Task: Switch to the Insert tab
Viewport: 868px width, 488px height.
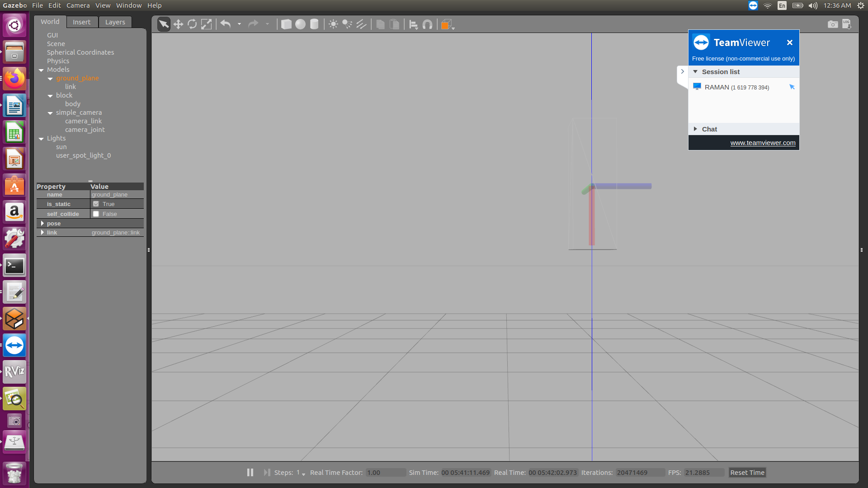Action: 82,22
